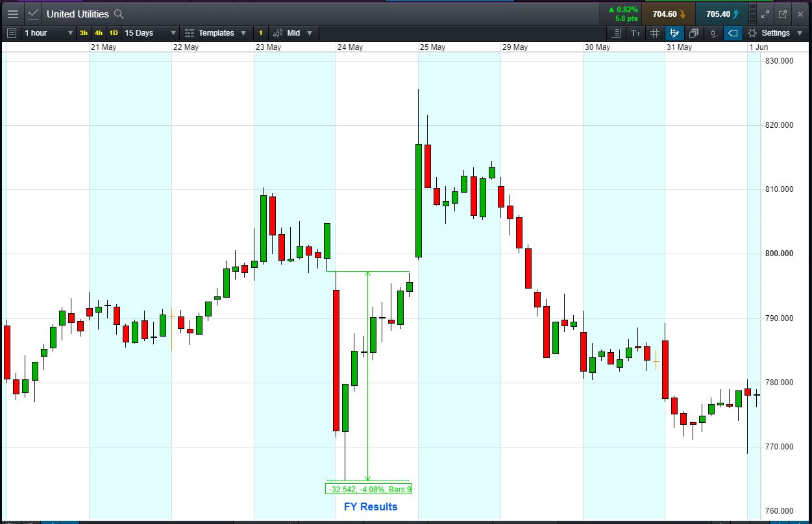Click the yellow 1 layout button

(260, 33)
